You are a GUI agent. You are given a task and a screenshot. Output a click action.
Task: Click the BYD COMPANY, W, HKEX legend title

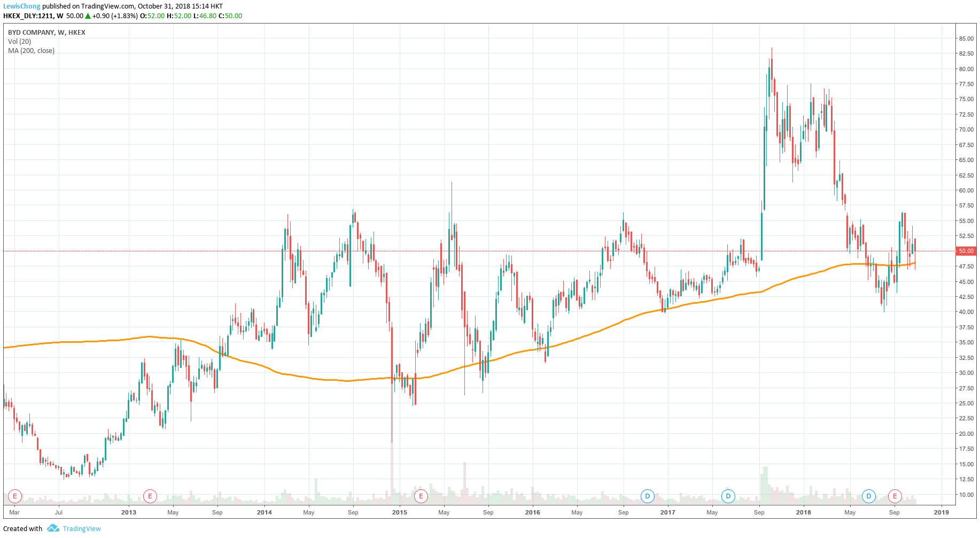[x=46, y=32]
